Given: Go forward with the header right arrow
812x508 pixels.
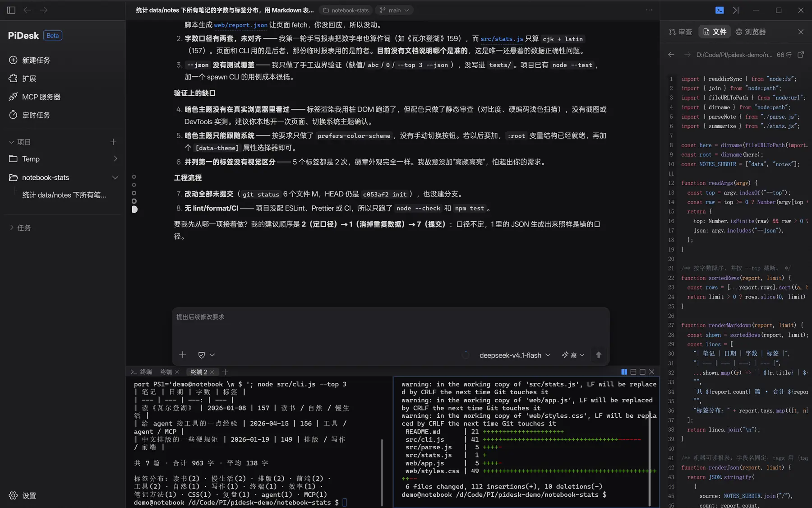Looking at the screenshot, I should coord(44,10).
